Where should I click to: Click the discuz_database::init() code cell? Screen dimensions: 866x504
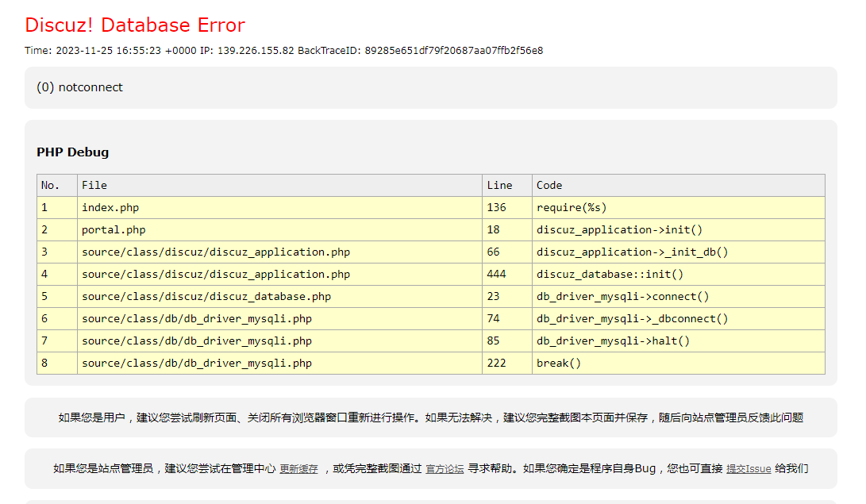(x=610, y=274)
